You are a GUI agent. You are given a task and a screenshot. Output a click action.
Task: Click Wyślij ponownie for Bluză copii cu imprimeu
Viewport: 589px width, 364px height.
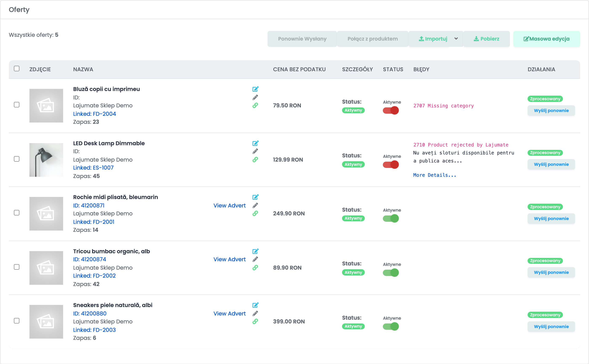click(x=551, y=111)
